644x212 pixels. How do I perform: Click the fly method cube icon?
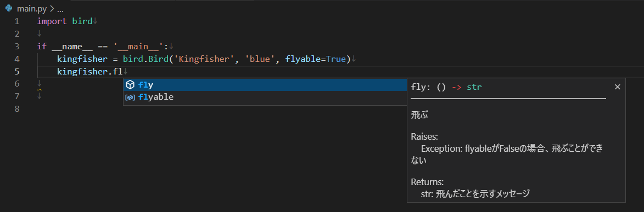[130, 85]
